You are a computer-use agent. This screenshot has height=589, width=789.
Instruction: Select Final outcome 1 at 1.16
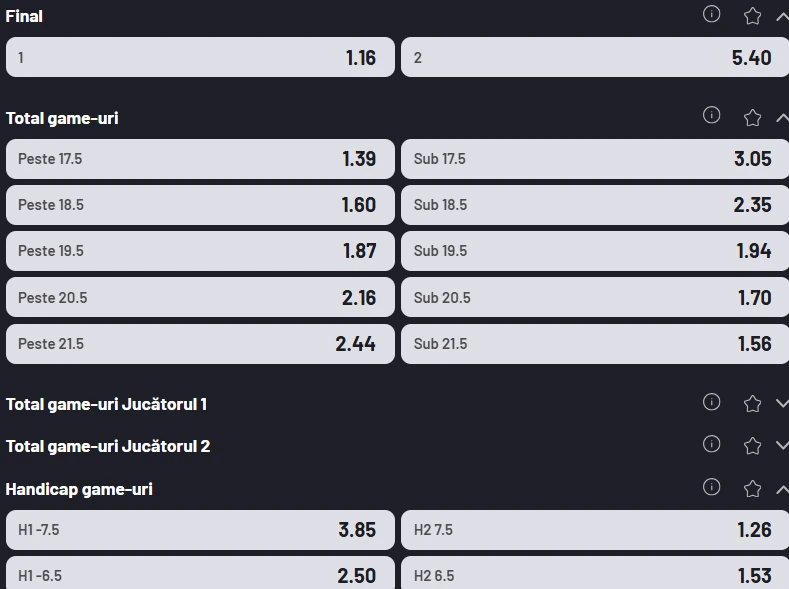(x=200, y=57)
